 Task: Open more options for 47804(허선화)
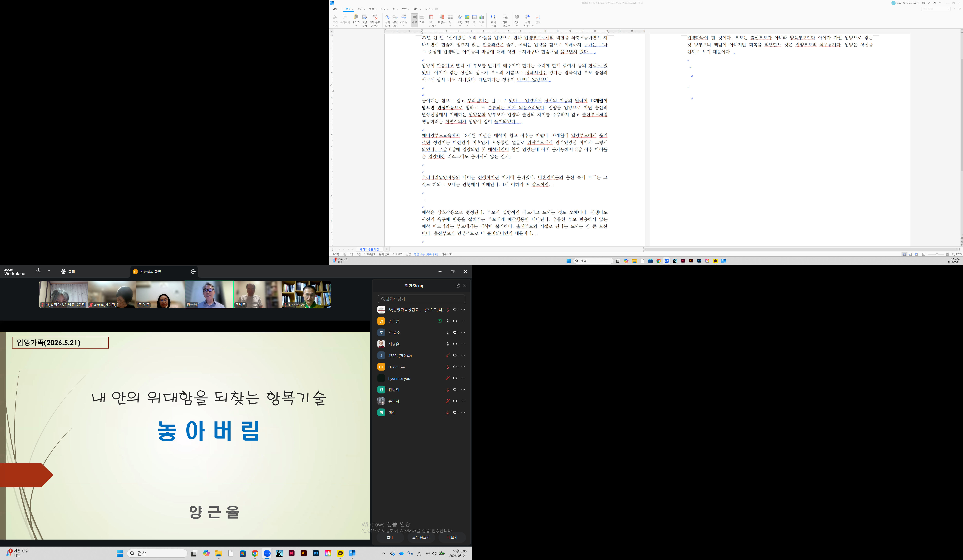pos(463,355)
